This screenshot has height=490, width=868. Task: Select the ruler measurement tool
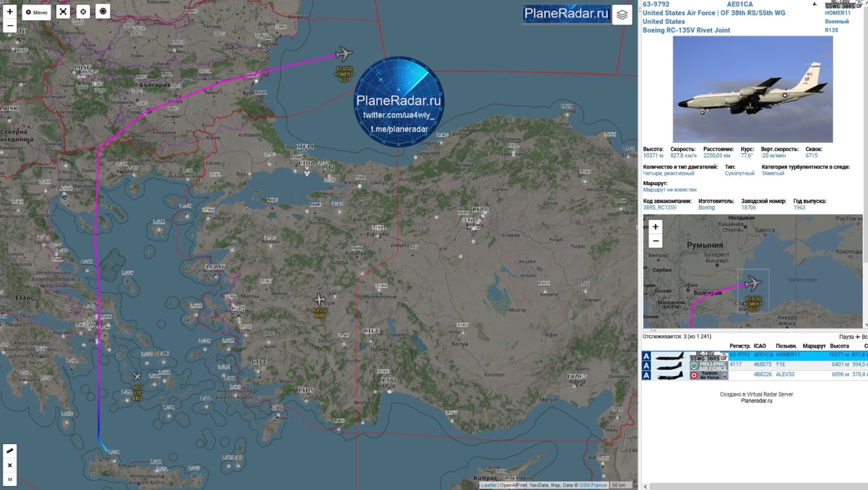(x=10, y=451)
